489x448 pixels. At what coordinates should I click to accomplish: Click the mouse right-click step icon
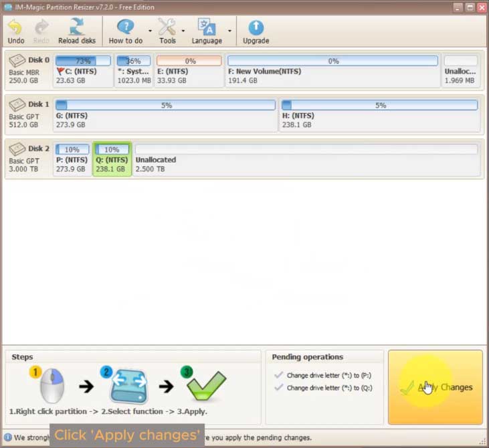point(52,386)
